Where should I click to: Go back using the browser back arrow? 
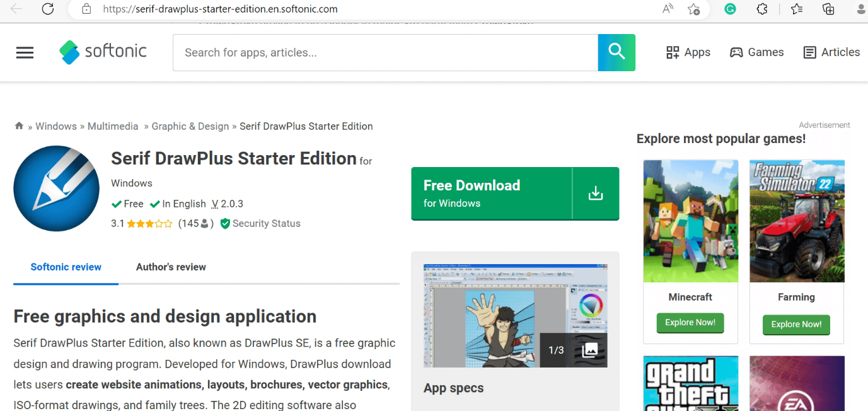tap(16, 9)
